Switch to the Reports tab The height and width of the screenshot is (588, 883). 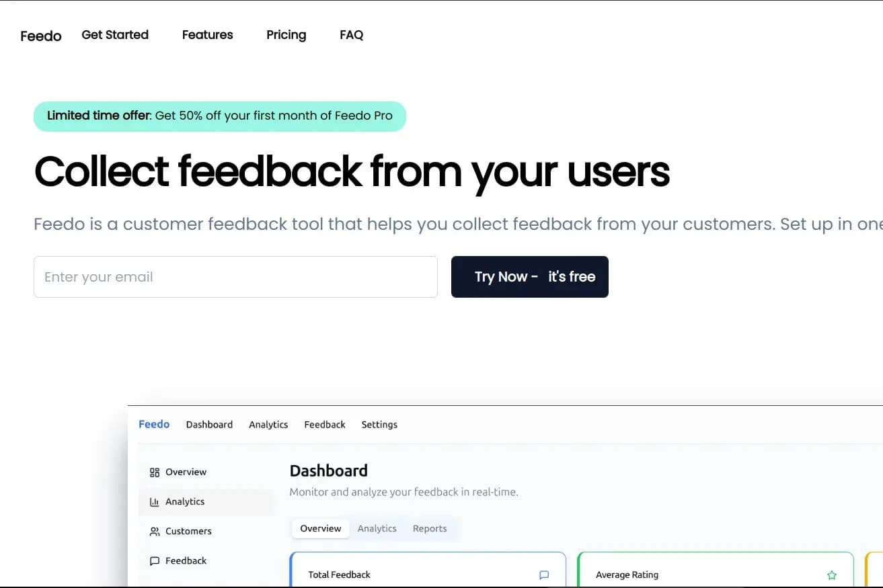[430, 529]
